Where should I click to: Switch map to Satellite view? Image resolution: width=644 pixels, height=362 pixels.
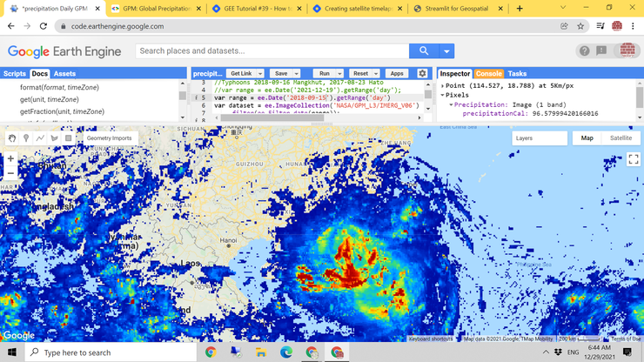point(621,138)
